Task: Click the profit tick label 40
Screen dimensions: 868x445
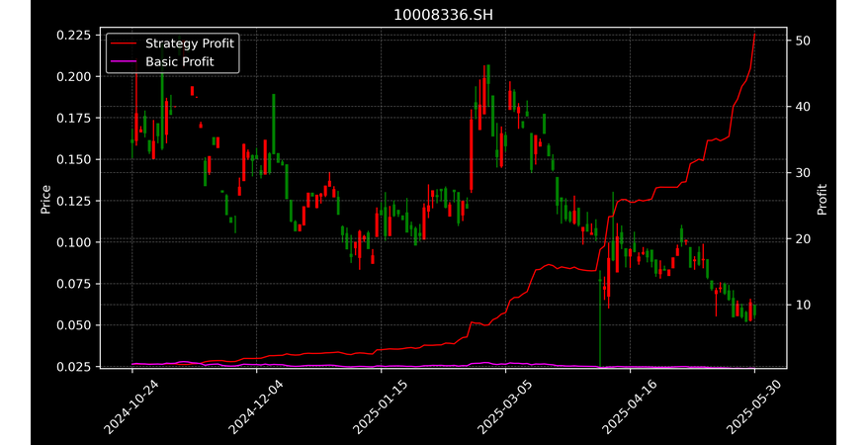Action: [803, 106]
